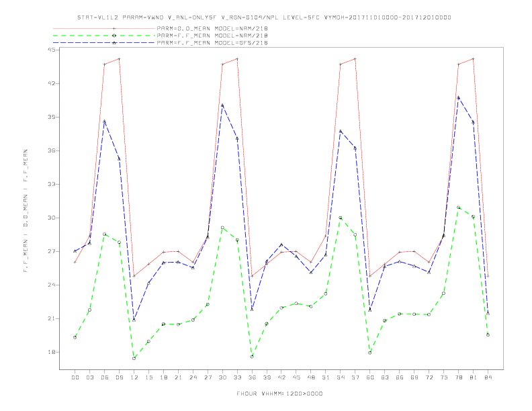The height and width of the screenshot is (411, 532).
Task: Click the green circle marker at forecast hour 84
Action: [488, 334]
